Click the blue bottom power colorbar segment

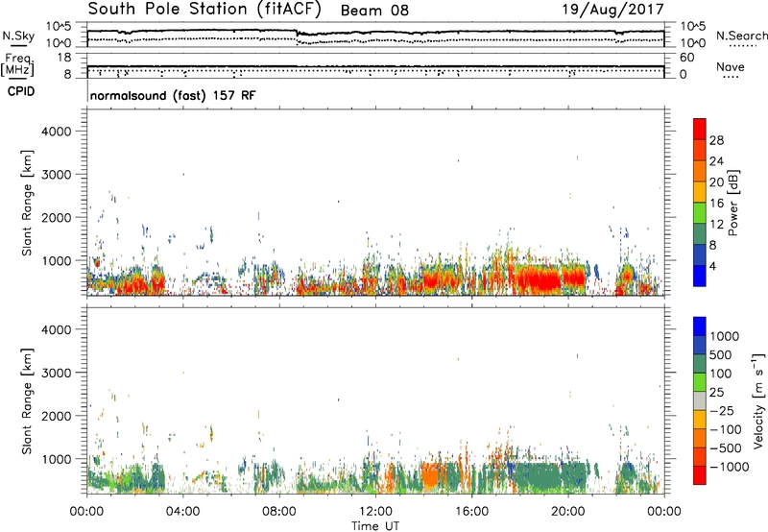click(700, 276)
